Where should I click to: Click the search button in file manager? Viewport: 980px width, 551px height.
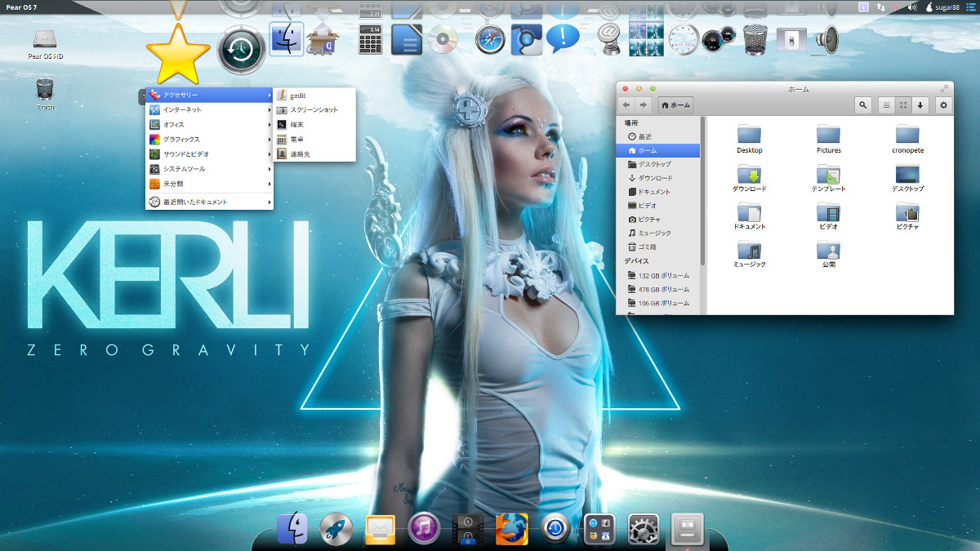pos(863,104)
